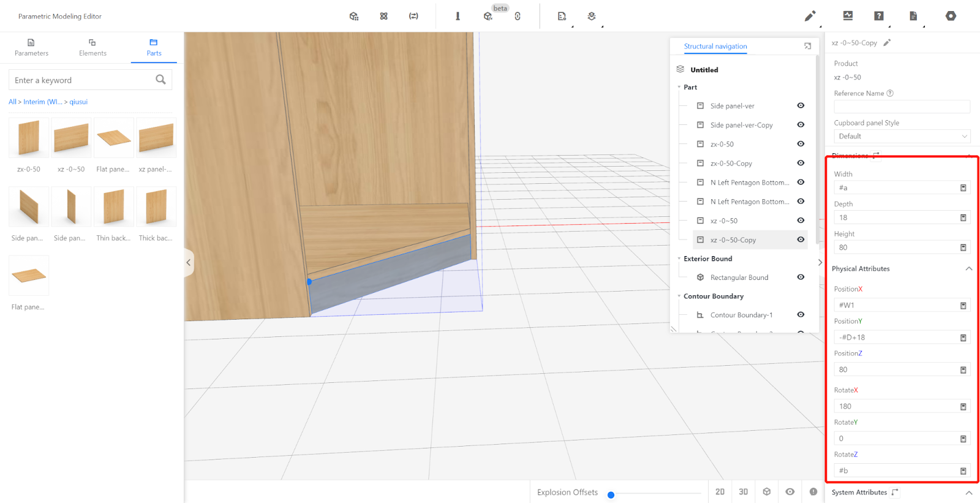The width and height of the screenshot is (980, 503).
Task: Adjust the Explosion Offsets slider handle
Action: 611,495
